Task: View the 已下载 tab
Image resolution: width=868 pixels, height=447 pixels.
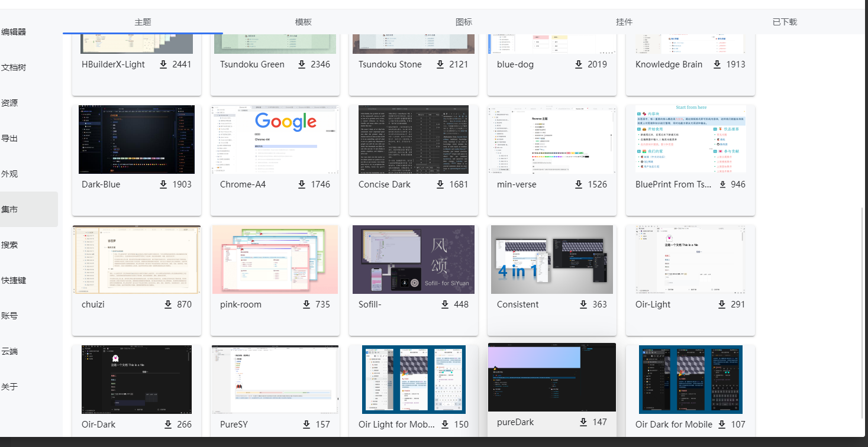Action: (x=784, y=22)
